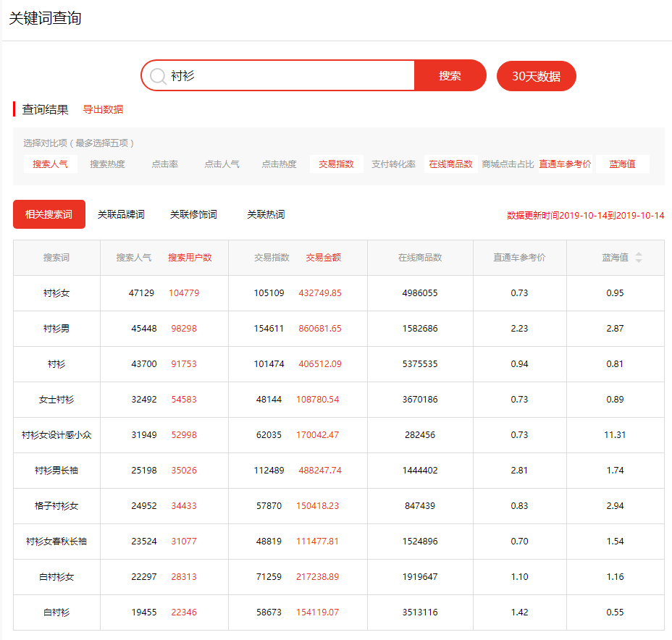Switch to the 关联修饰词 tab
The width and height of the screenshot is (672, 640).
tap(194, 214)
